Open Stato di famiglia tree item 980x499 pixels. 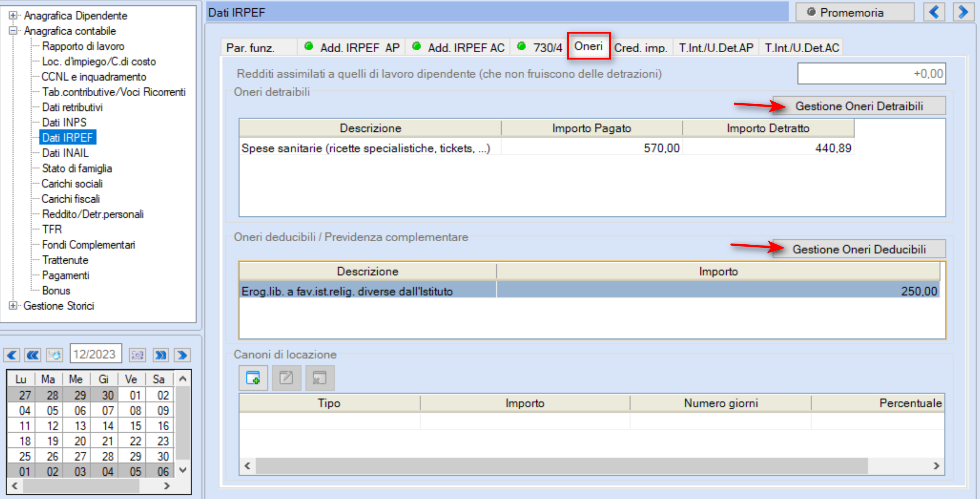click(77, 168)
